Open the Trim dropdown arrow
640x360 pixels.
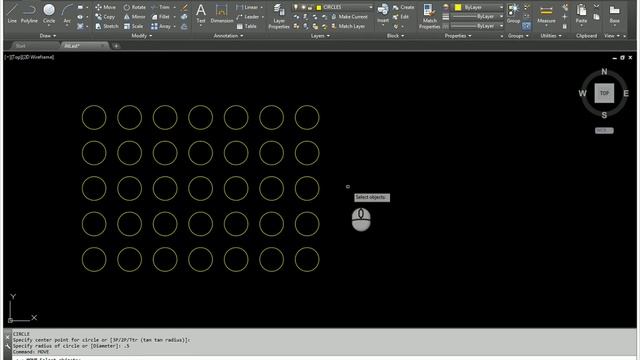pos(175,7)
